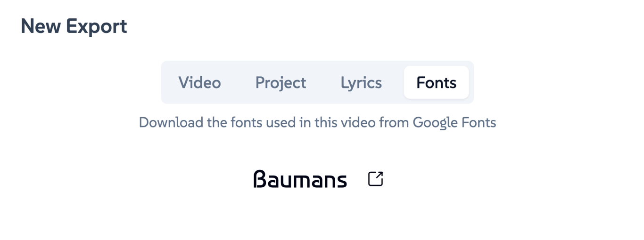The width and height of the screenshot is (644, 240).
Task: Click the active Fonts tab pill
Action: (436, 82)
